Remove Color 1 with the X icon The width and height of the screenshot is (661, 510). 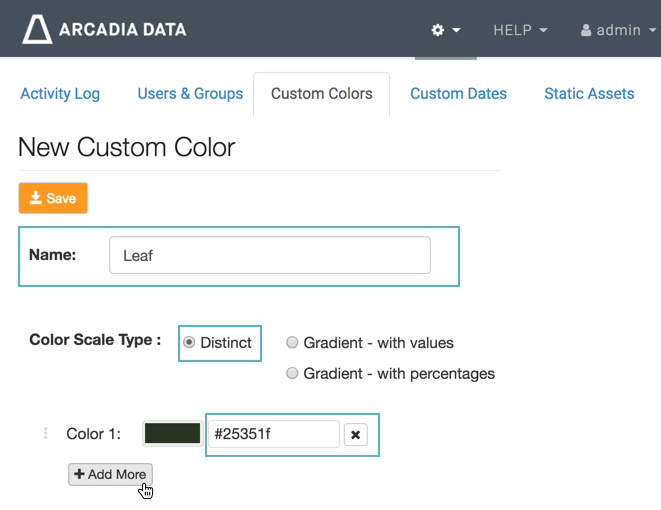pyautogui.click(x=355, y=435)
